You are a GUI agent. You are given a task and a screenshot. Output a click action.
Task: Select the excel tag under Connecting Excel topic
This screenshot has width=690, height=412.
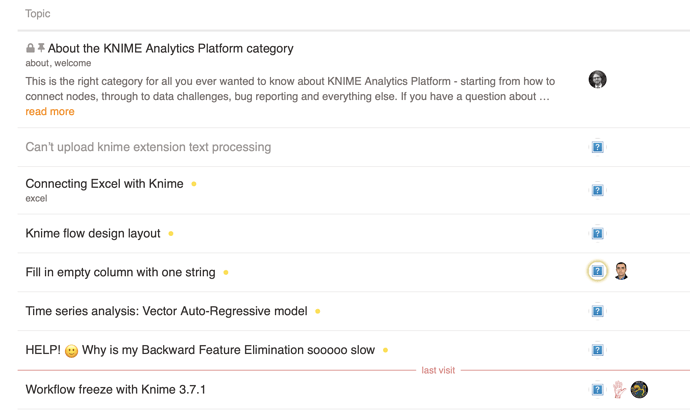coord(36,198)
